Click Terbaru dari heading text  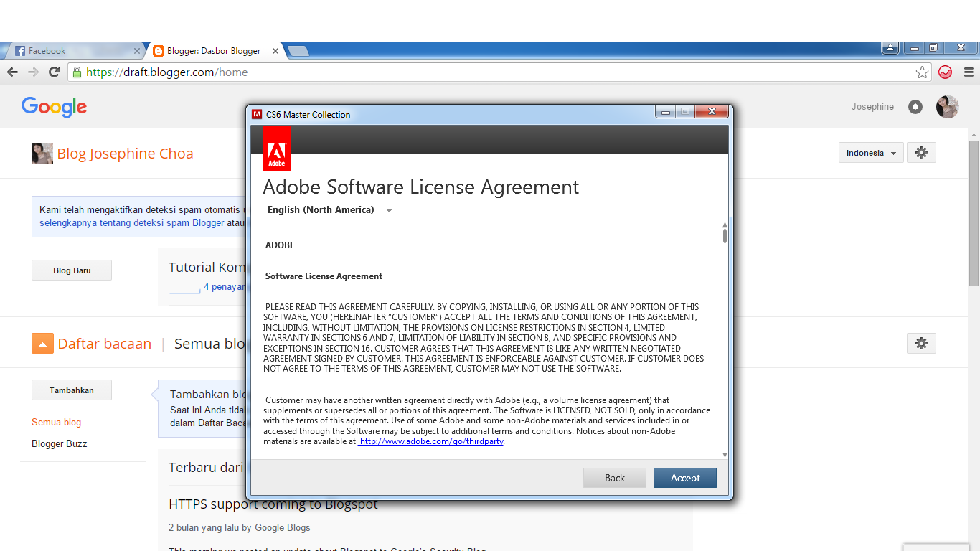click(206, 467)
